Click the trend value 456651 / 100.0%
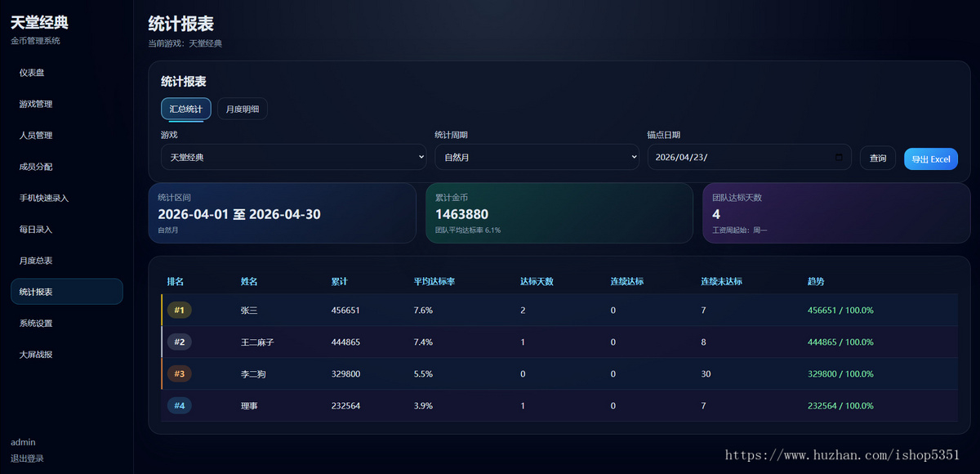The height and width of the screenshot is (474, 980). [x=840, y=311]
